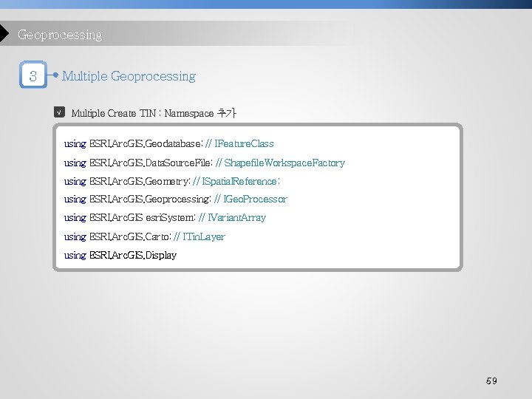Screen dimensions: 532x399
Task: Click the checkmark bullet before Multiple Create TIN
Action: (x=59, y=112)
